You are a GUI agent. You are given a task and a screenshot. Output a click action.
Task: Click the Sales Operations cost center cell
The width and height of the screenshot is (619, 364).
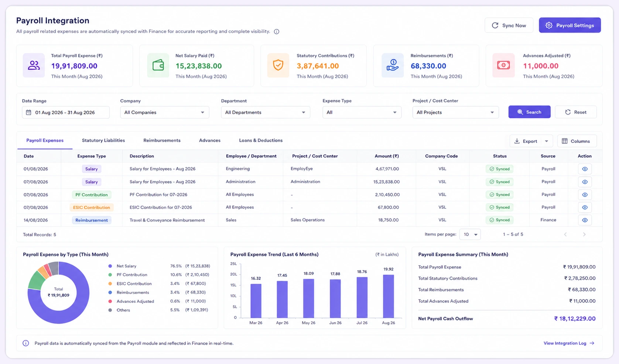pyautogui.click(x=307, y=220)
